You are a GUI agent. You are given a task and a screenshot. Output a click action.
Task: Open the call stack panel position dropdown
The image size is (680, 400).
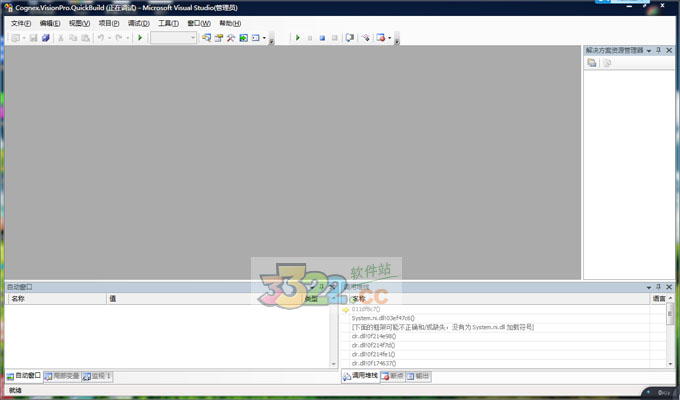649,287
